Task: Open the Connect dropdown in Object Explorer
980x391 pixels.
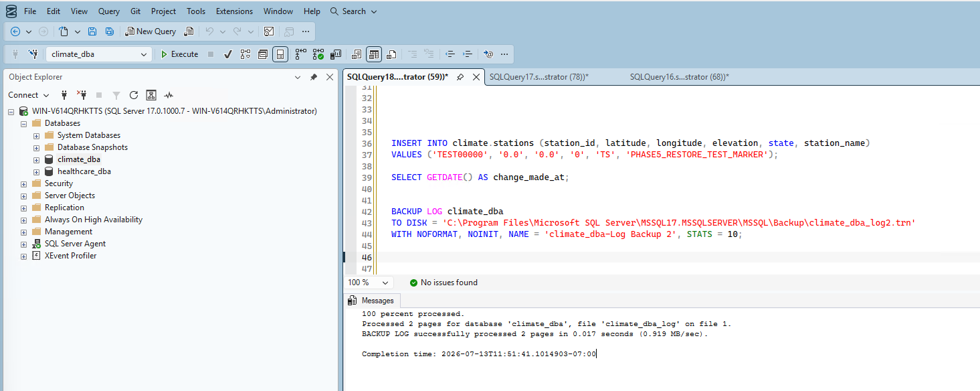Action: point(28,95)
